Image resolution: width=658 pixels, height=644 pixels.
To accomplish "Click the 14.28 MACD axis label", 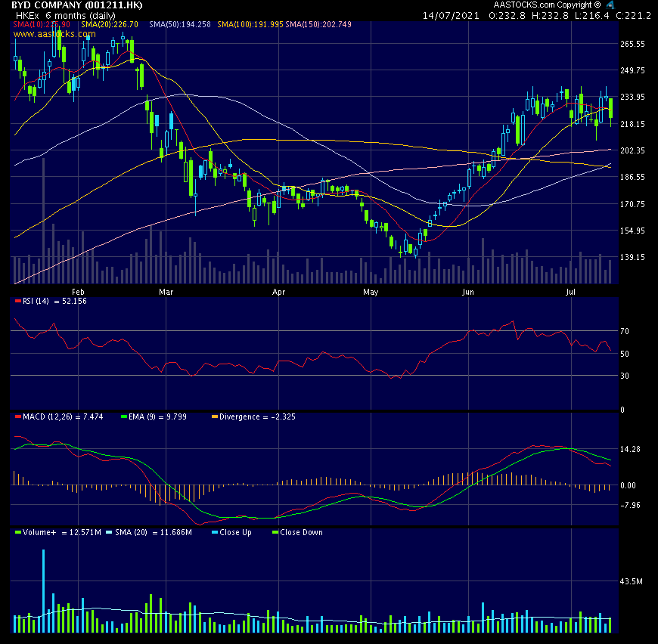I will pos(630,449).
